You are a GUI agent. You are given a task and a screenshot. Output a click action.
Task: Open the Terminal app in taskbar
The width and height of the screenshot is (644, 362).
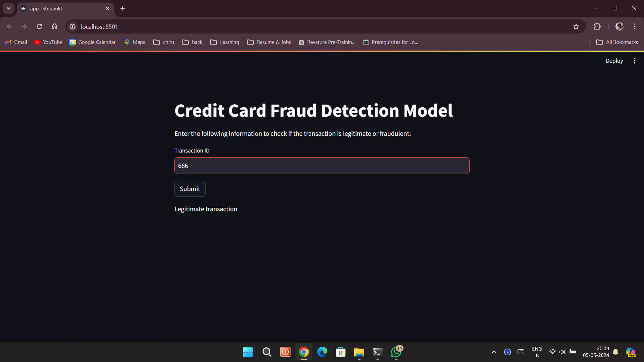tap(378, 352)
